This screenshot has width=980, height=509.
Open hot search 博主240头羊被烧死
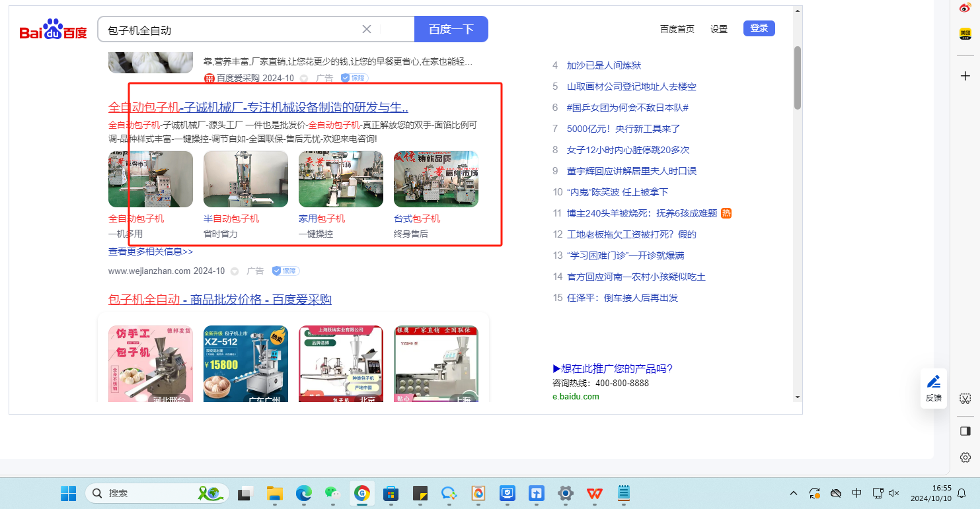coord(642,213)
